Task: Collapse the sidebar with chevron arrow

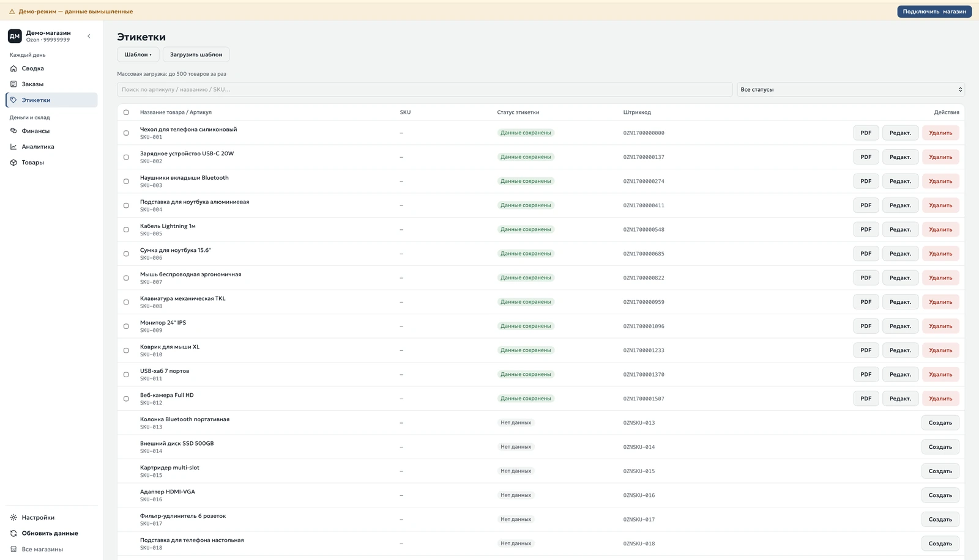Action: (89, 36)
